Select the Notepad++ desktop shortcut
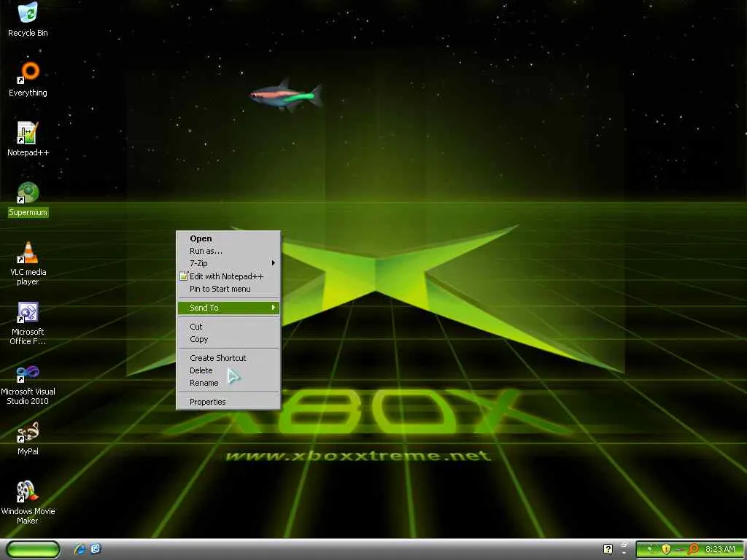Image resolution: width=747 pixels, height=560 pixels. click(28, 139)
